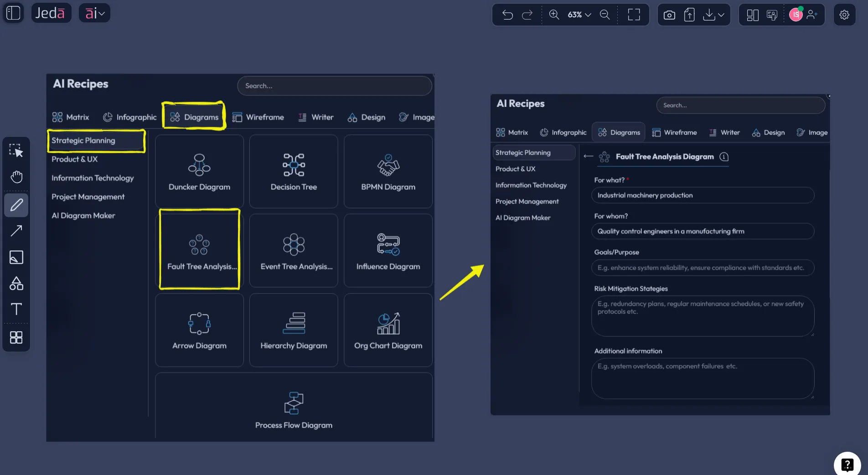Switch to the Diagrams tab

coord(194,117)
